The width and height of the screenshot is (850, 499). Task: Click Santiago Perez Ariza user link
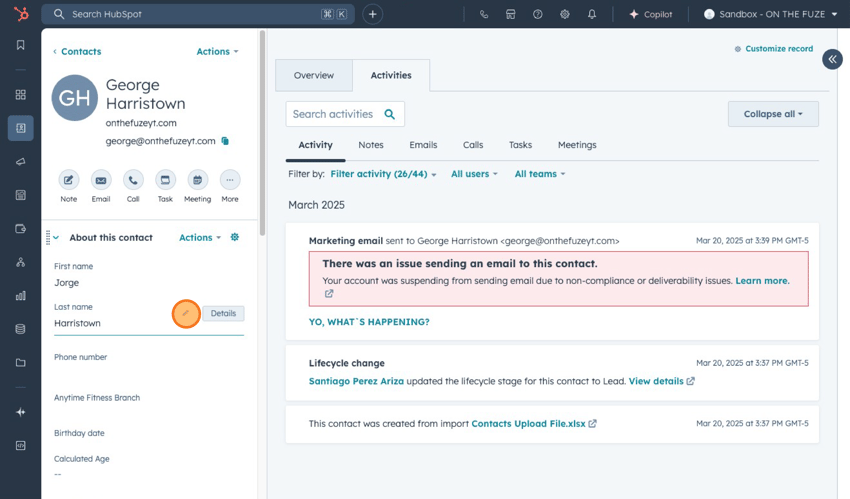click(356, 381)
